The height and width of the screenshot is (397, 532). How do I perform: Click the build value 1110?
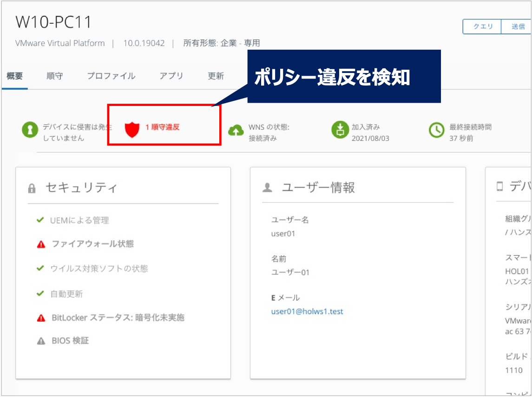[x=514, y=370]
